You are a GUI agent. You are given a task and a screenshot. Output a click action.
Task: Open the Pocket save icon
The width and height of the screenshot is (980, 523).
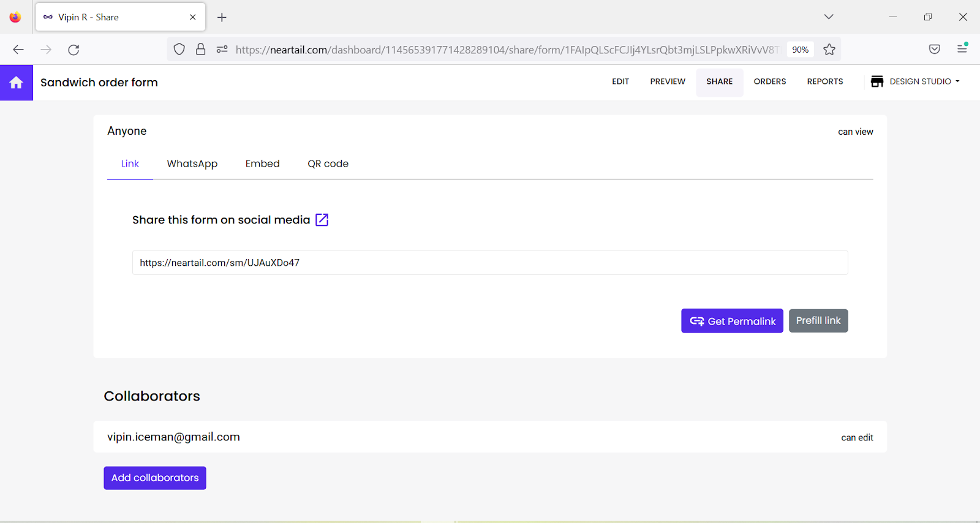click(x=935, y=50)
